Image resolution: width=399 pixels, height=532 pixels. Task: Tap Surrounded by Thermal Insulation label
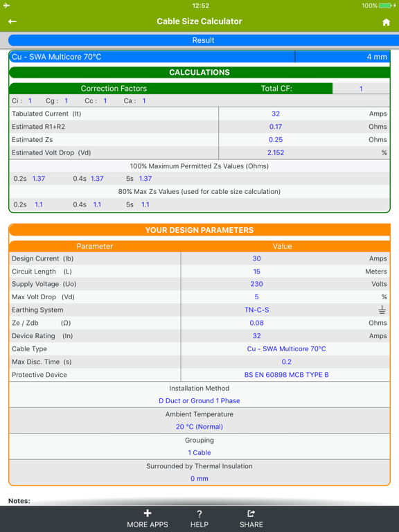[199, 466]
